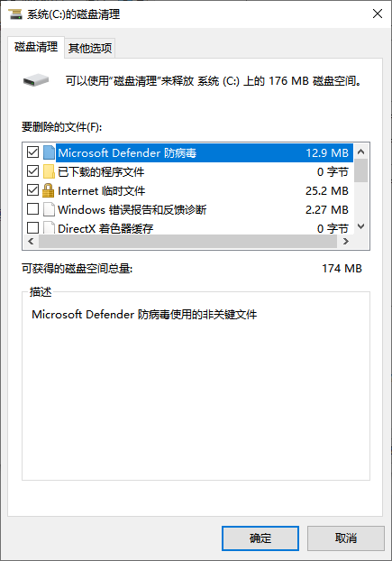Viewport: 392px width, 561px height.
Task: Uncheck the Internet 临时文件 checkbox
Action: pos(32,190)
